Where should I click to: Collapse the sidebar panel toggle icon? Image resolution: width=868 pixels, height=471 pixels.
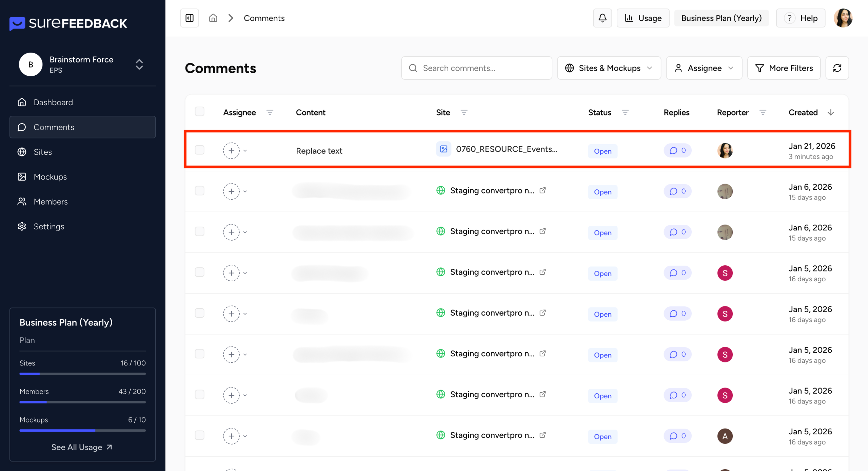(x=189, y=18)
